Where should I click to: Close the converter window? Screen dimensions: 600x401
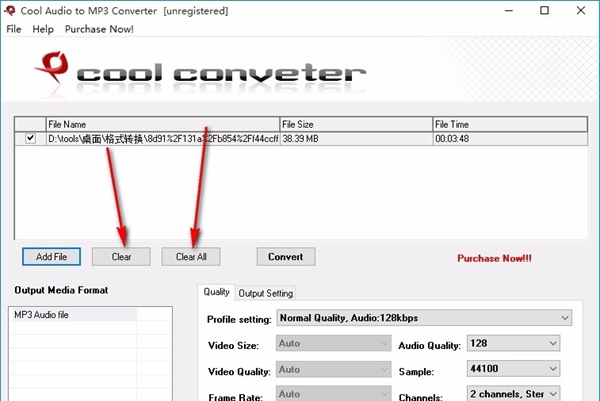tap(580, 11)
